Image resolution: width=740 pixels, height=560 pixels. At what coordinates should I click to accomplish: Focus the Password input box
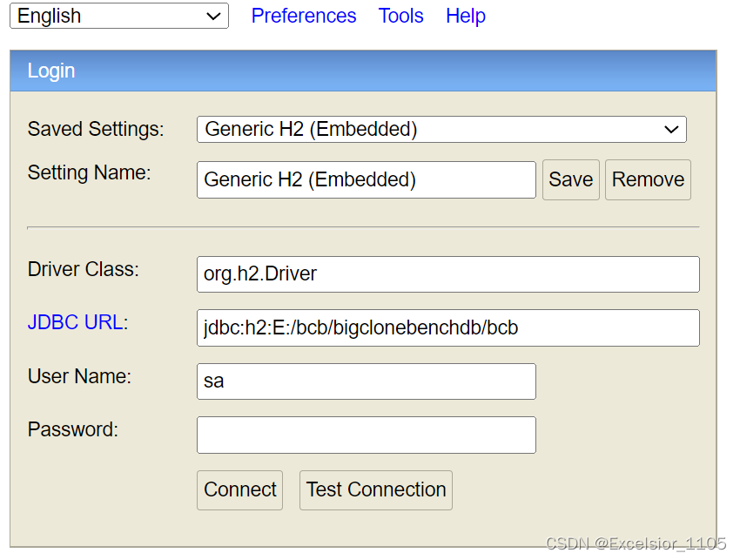[x=367, y=435]
